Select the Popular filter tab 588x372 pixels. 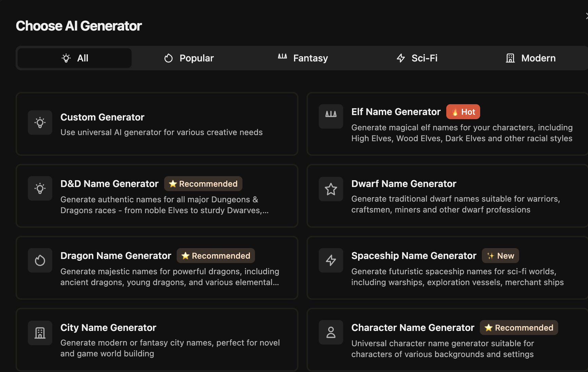pyautogui.click(x=189, y=58)
